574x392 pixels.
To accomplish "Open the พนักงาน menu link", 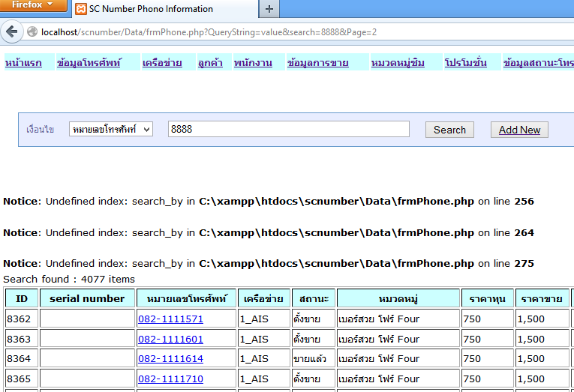I will (x=253, y=63).
